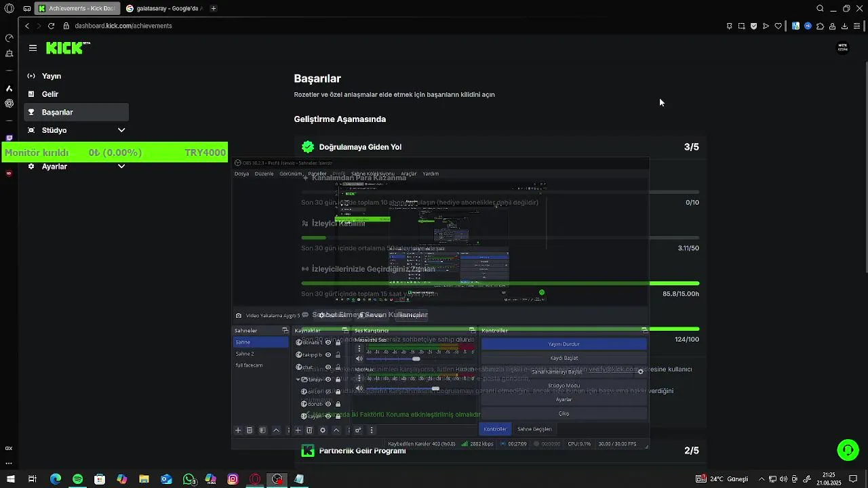Open the heart bookmarks icon
This screenshot has width=868, height=488.
pyautogui.click(x=778, y=26)
